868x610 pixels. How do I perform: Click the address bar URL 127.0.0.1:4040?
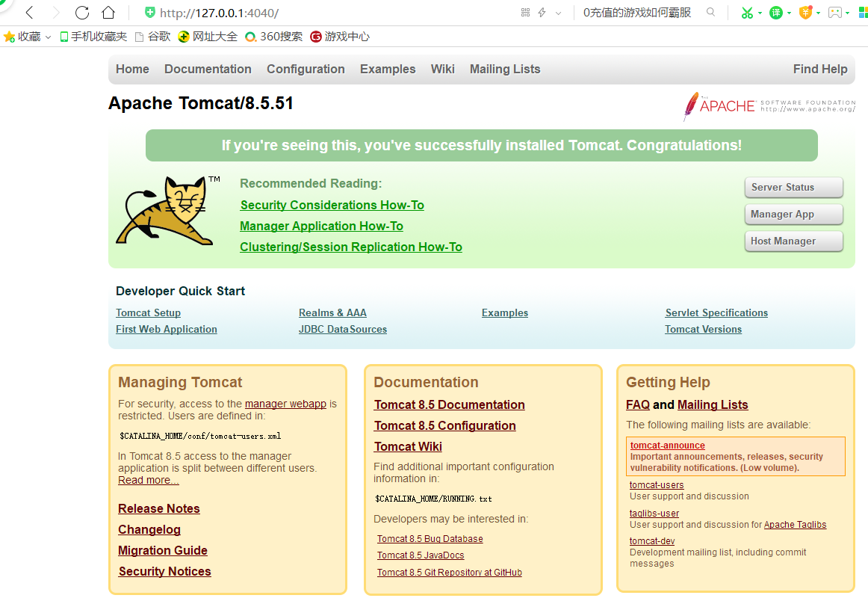pos(219,12)
